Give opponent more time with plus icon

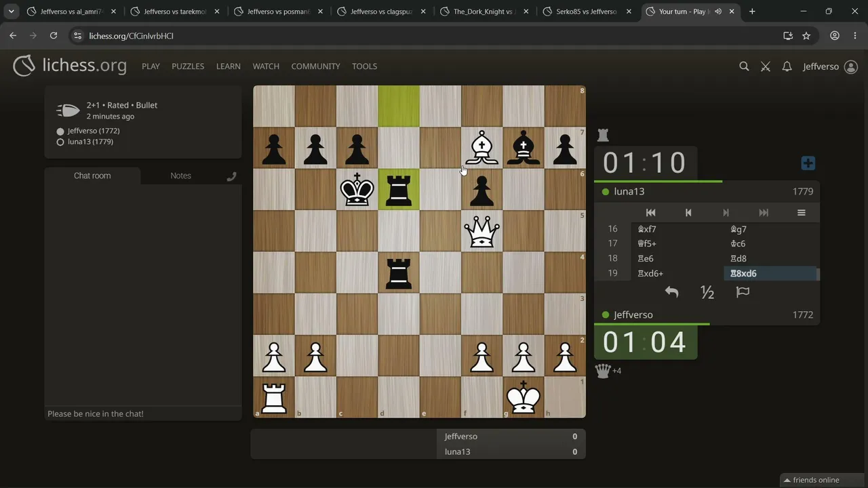click(x=808, y=163)
